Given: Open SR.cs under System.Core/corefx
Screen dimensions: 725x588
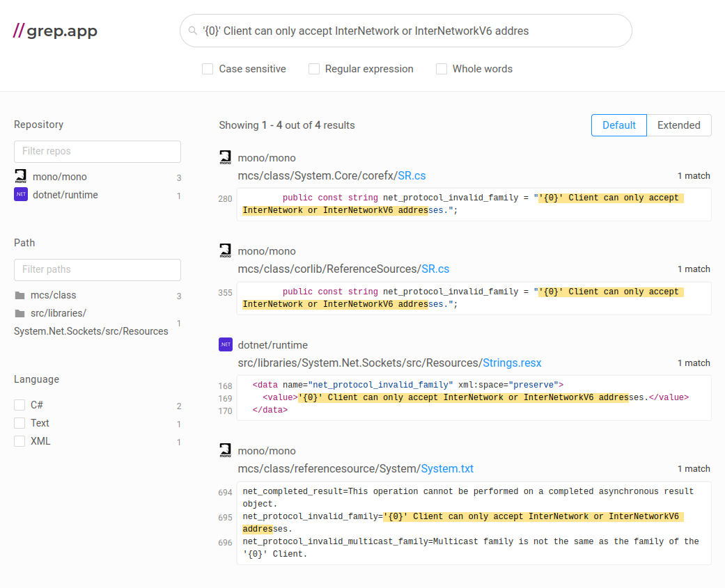Looking at the screenshot, I should 412,175.
